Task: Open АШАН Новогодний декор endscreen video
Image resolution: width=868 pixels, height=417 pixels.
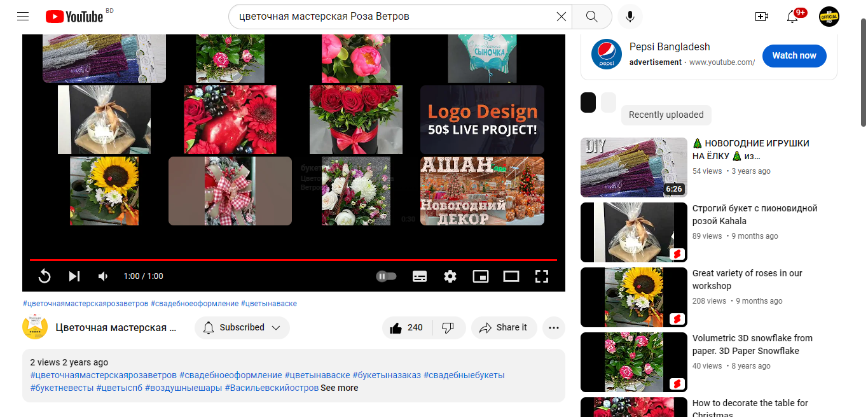Action: pyautogui.click(x=482, y=191)
